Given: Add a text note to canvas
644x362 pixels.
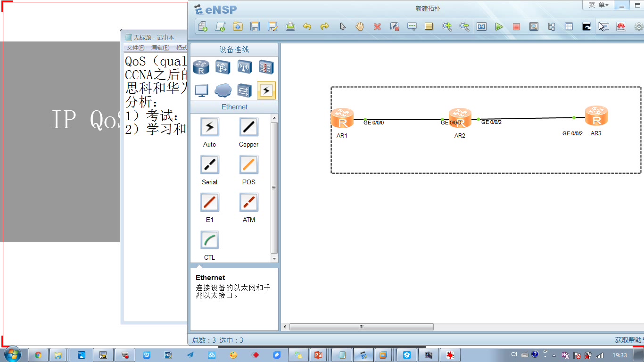Looking at the screenshot, I should 412,27.
